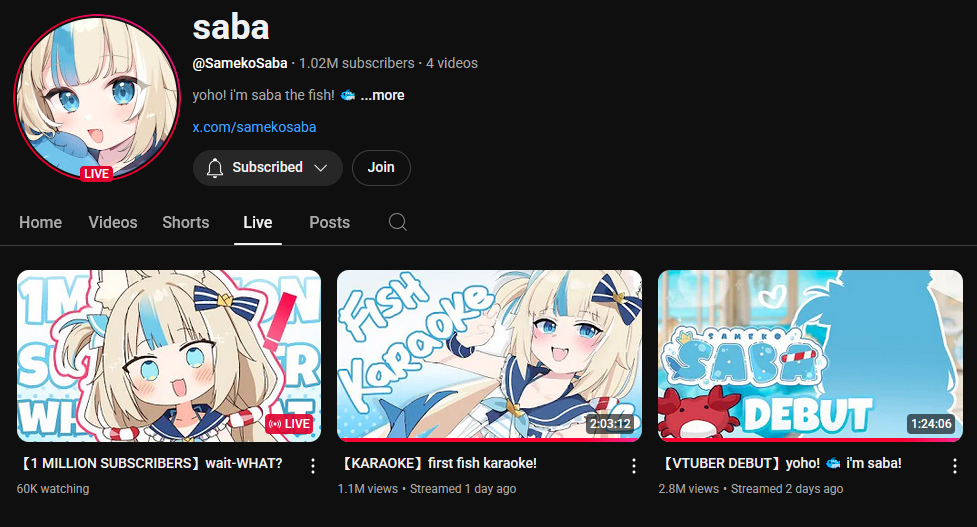The width and height of the screenshot is (977, 527).
Task: Open three-dot menu for KARAOKE video
Action: coord(634,466)
